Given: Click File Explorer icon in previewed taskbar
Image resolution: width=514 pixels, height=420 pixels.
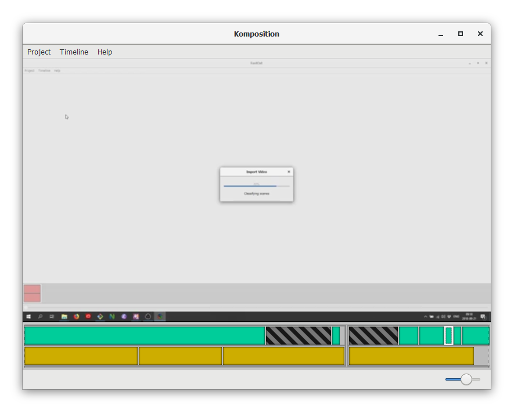Looking at the screenshot, I should pos(64,317).
